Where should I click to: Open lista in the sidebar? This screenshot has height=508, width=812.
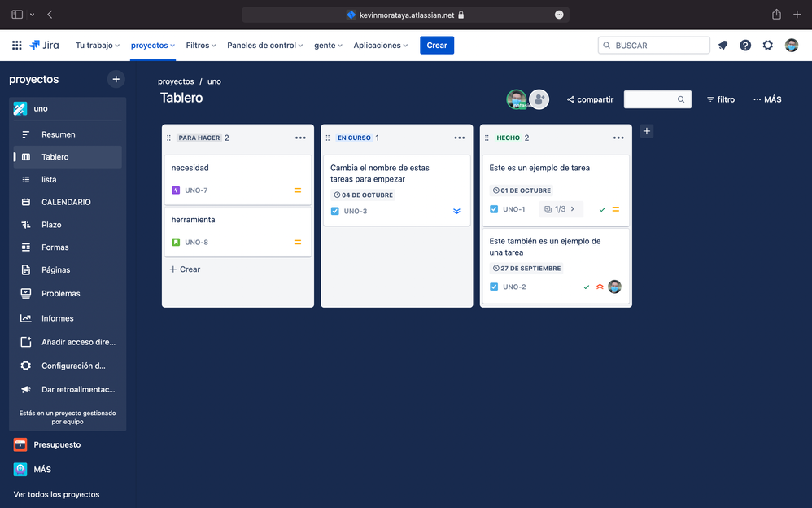pyautogui.click(x=68, y=179)
